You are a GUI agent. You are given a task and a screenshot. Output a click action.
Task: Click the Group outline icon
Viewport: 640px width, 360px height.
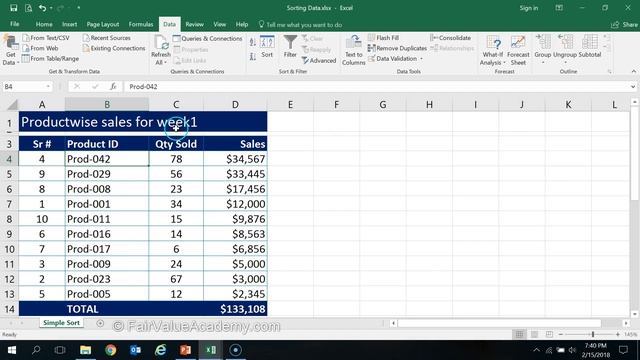[543, 42]
